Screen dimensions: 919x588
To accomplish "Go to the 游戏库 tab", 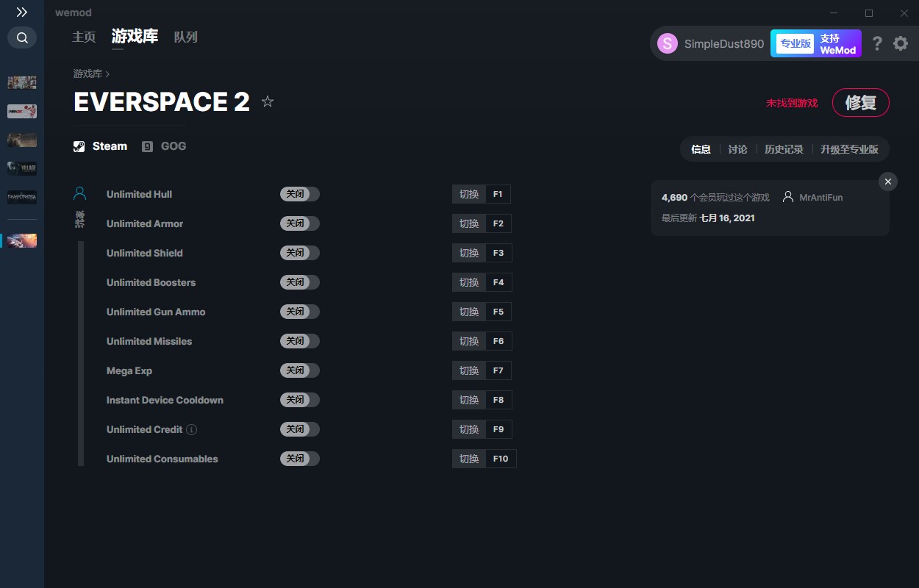I will point(135,37).
